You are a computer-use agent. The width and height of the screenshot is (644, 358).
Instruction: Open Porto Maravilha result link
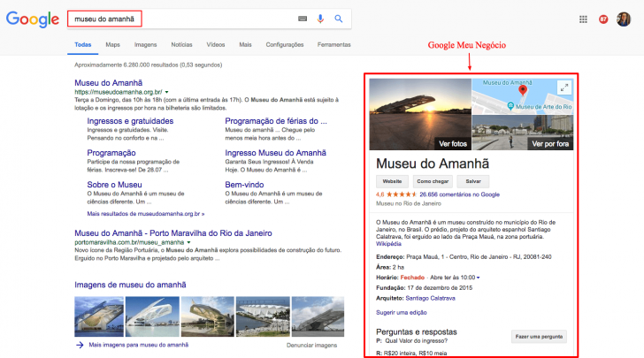173,233
